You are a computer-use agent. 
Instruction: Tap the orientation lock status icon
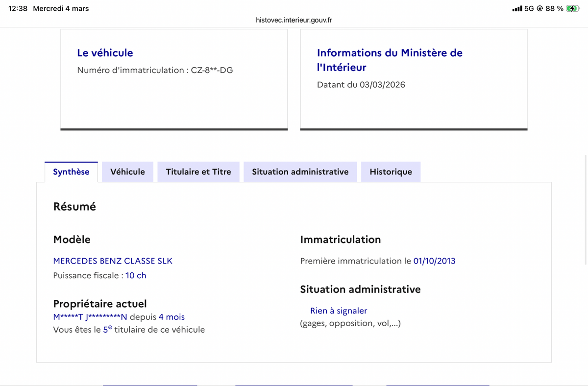540,9
